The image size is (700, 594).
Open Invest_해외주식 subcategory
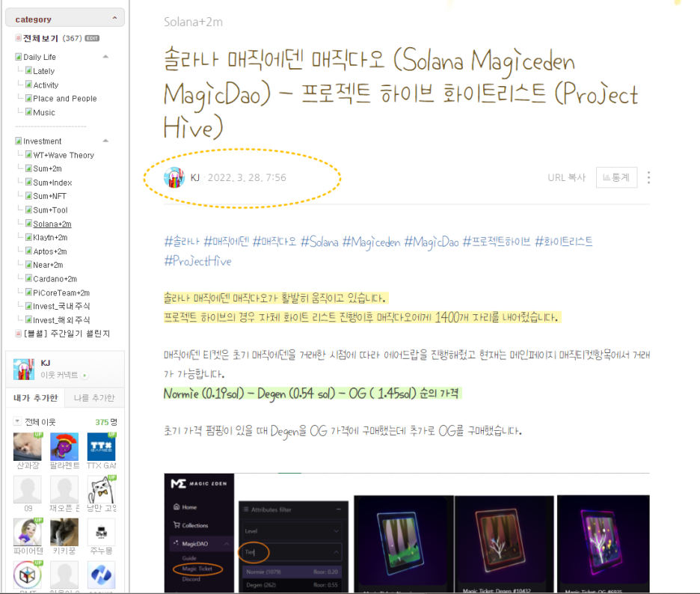point(61,319)
